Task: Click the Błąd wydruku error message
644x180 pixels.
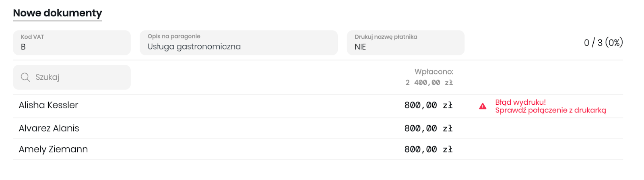Action: tap(520, 102)
